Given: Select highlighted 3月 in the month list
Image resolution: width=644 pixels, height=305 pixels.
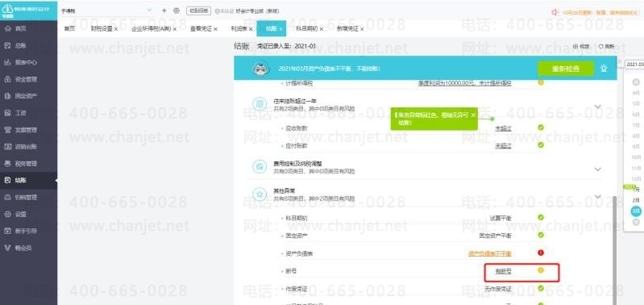Looking at the screenshot, I should pyautogui.click(x=636, y=211).
